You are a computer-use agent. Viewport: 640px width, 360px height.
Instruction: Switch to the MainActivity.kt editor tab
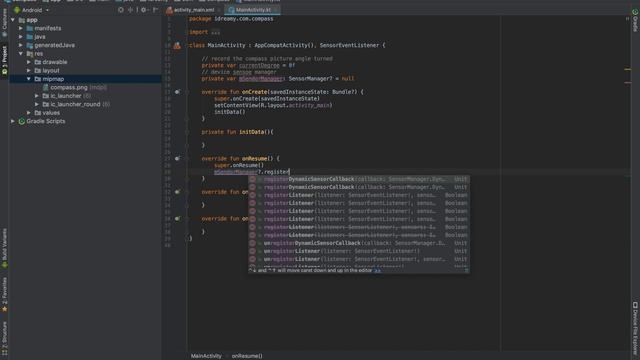[252, 10]
